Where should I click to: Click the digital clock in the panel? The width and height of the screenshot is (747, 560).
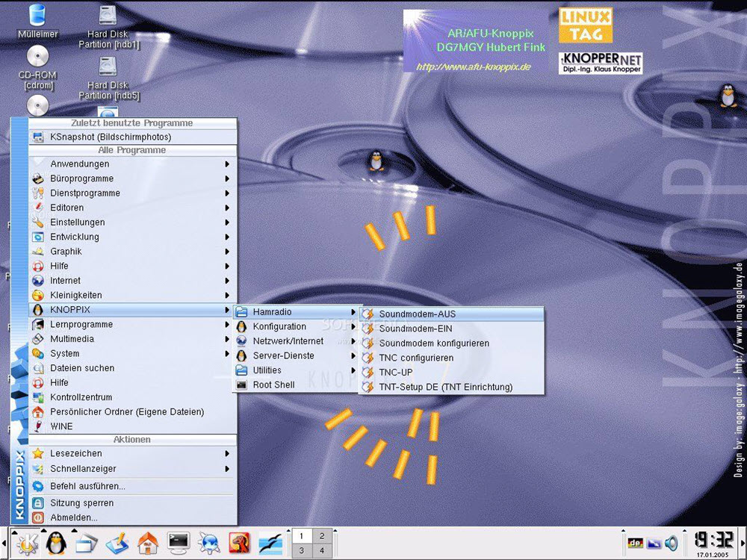click(x=713, y=540)
